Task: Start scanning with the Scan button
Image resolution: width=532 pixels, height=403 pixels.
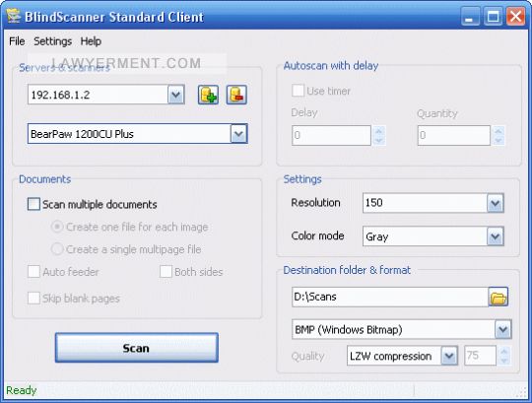Action: tap(137, 348)
